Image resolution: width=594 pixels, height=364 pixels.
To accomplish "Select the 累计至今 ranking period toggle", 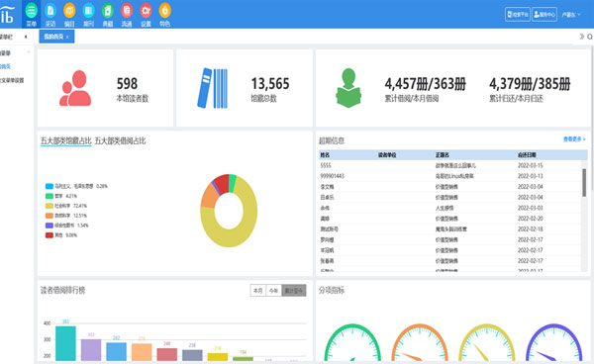I will pyautogui.click(x=294, y=291).
